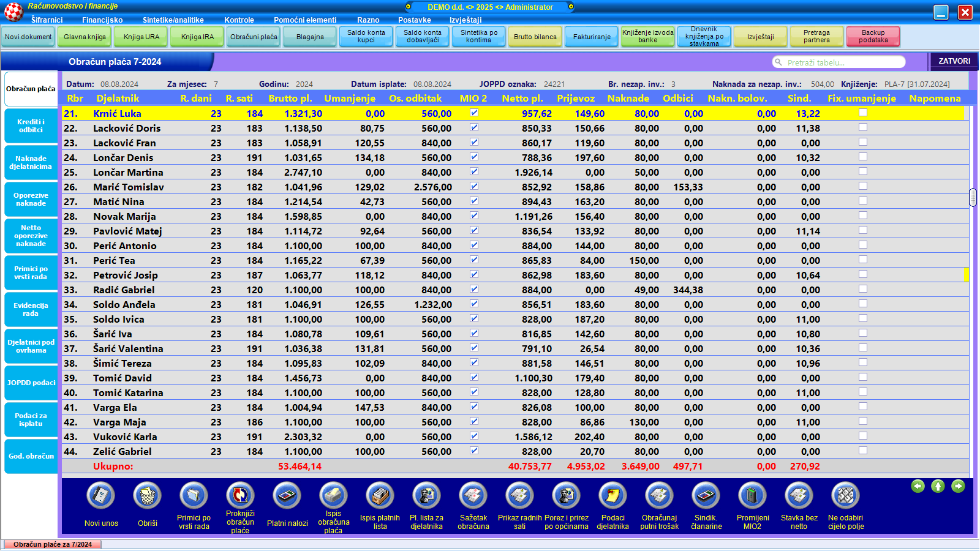This screenshot has height=551, width=980.
Task: Click the Obriši trash icon
Action: pyautogui.click(x=148, y=496)
